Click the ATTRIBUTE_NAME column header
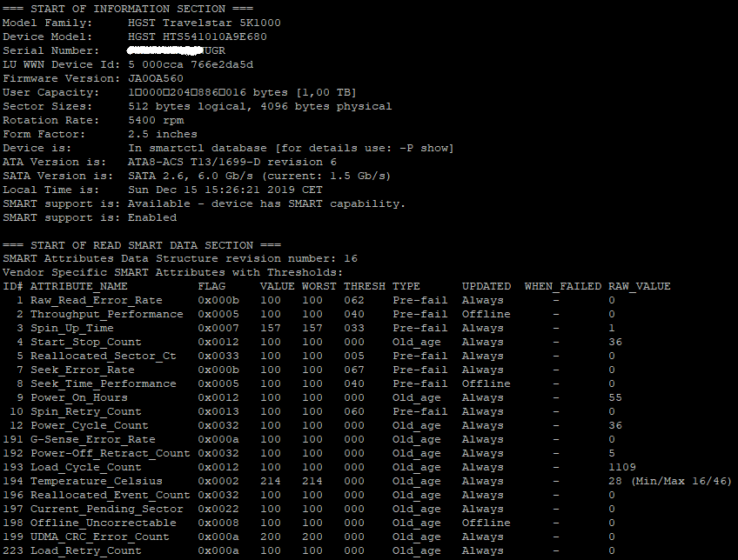 [x=79, y=286]
